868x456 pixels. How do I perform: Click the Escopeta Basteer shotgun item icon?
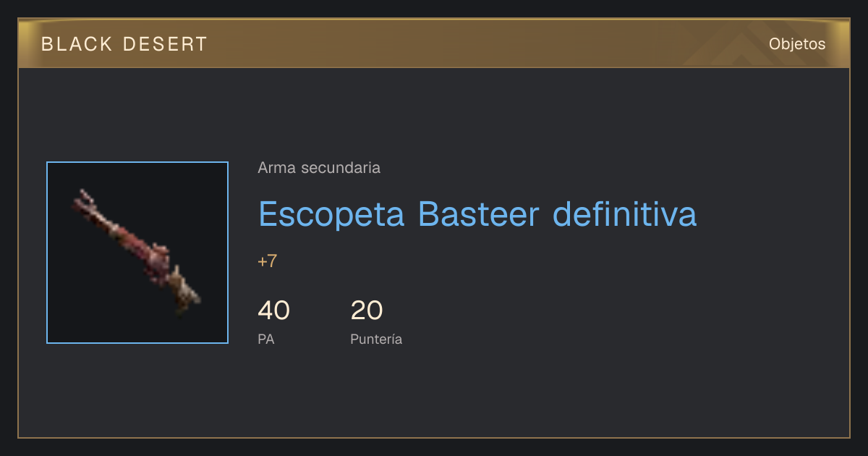tap(137, 253)
